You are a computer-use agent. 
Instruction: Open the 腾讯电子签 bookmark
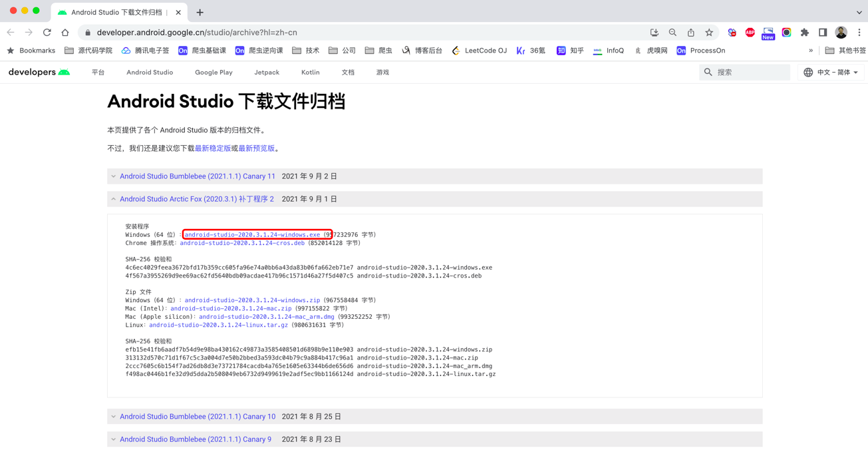145,51
